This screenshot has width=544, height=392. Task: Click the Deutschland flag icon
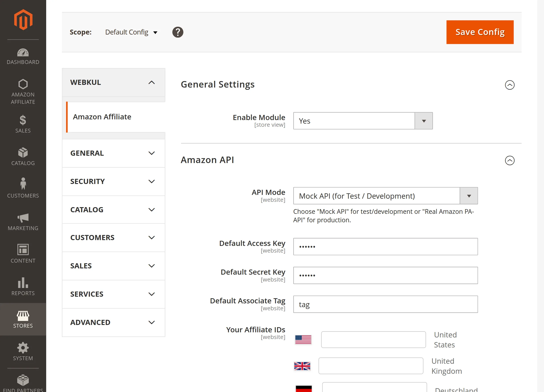[x=304, y=389]
